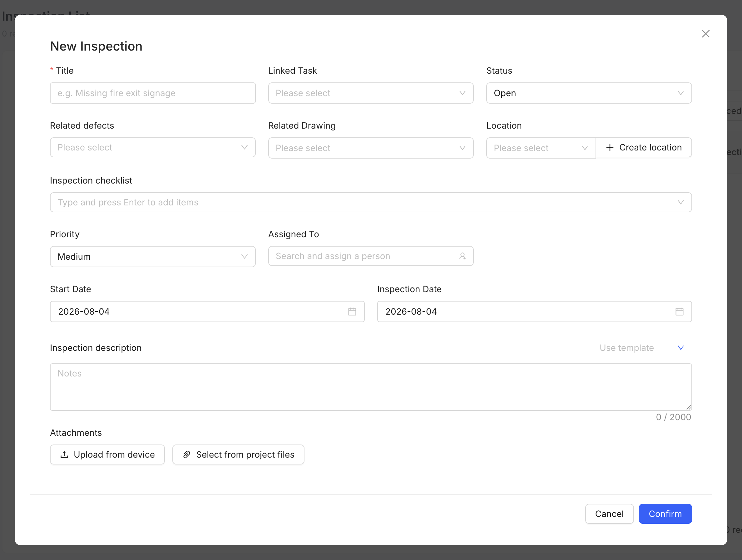Click the paperclip icon in Select from project files
The image size is (742, 560).
pyautogui.click(x=187, y=455)
